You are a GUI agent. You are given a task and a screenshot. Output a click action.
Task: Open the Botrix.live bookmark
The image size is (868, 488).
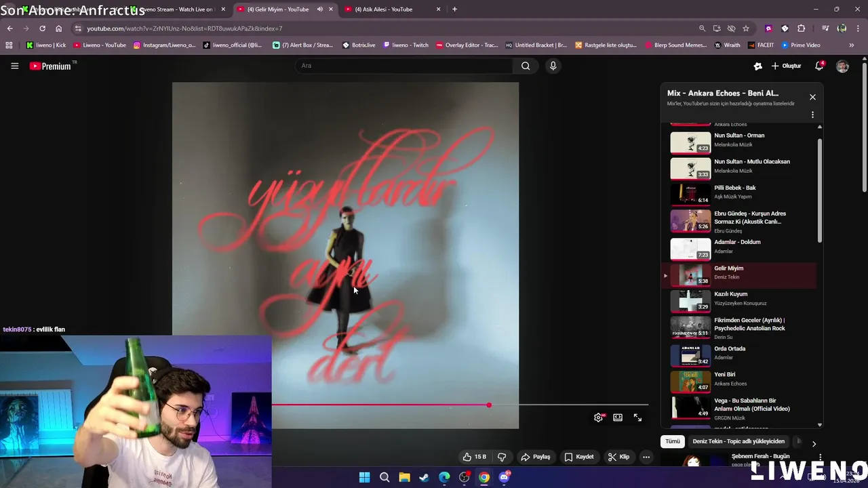pyautogui.click(x=359, y=45)
